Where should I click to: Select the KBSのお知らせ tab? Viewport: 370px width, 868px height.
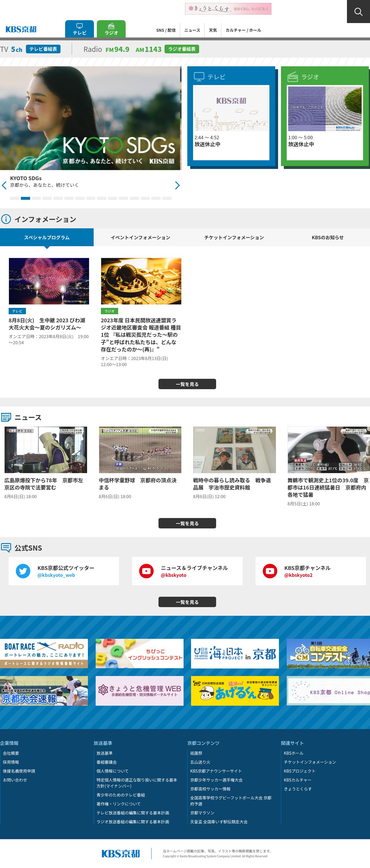[x=328, y=238]
